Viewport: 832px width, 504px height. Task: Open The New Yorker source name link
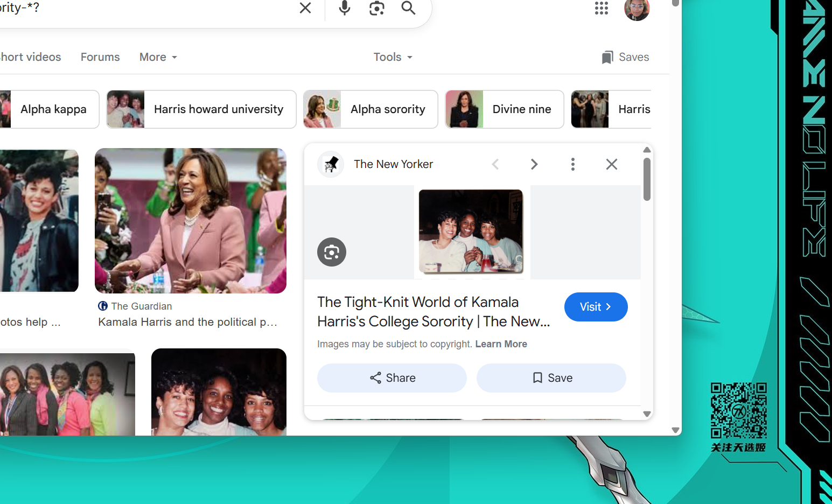(x=393, y=164)
